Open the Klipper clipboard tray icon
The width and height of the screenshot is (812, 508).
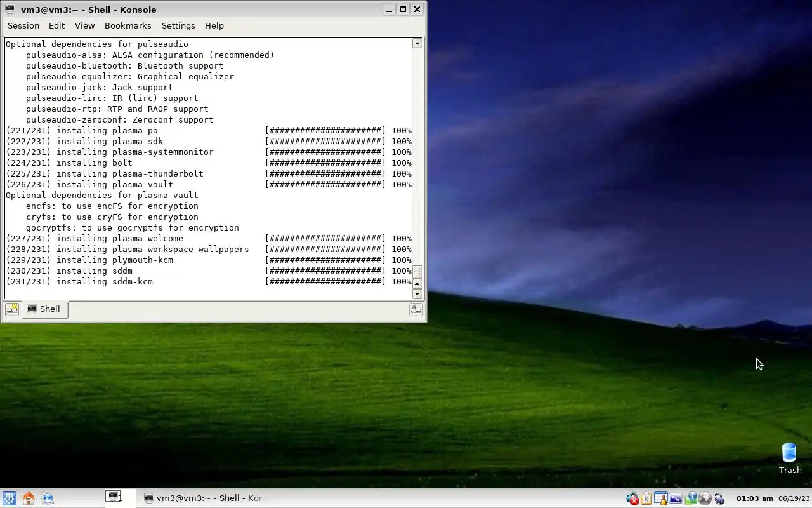[x=646, y=498]
